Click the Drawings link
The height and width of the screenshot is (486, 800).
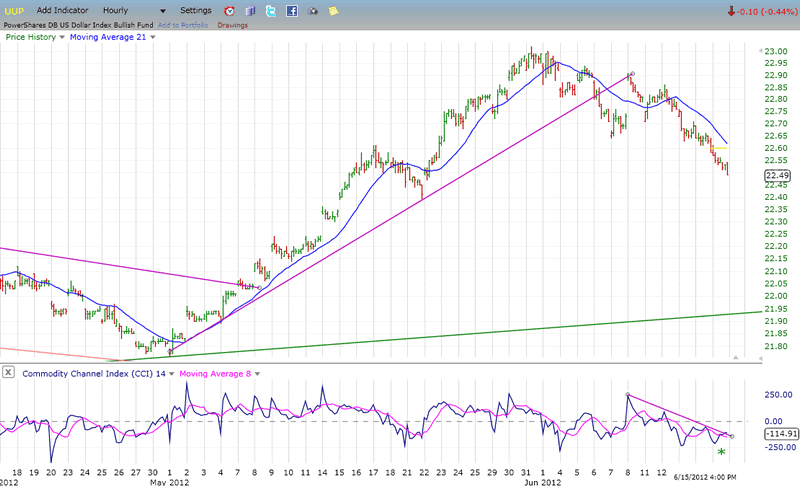(x=230, y=24)
